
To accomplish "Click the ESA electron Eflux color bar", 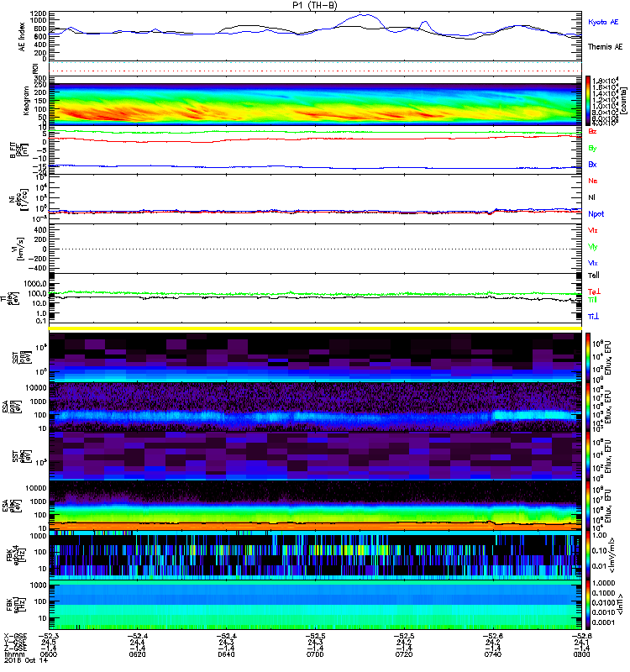I will coord(588,506).
